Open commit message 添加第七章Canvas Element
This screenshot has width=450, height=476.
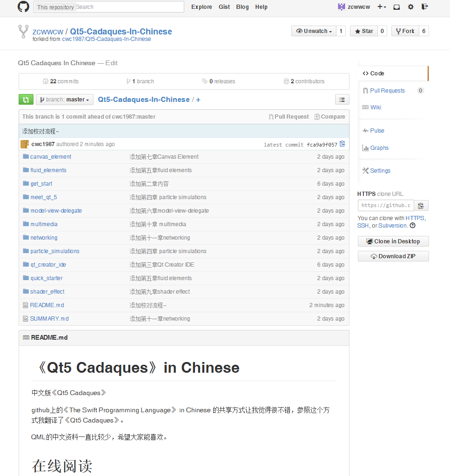(x=164, y=157)
